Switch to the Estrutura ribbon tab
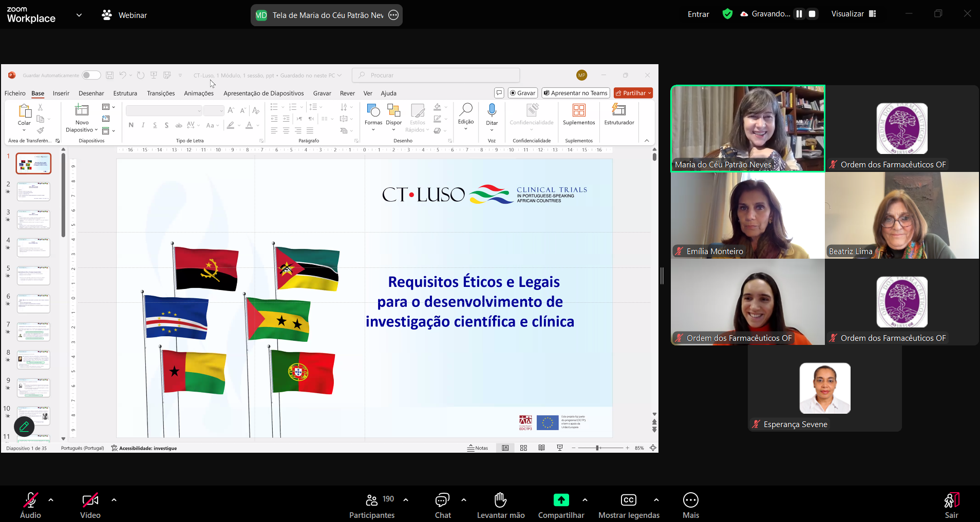 [125, 93]
